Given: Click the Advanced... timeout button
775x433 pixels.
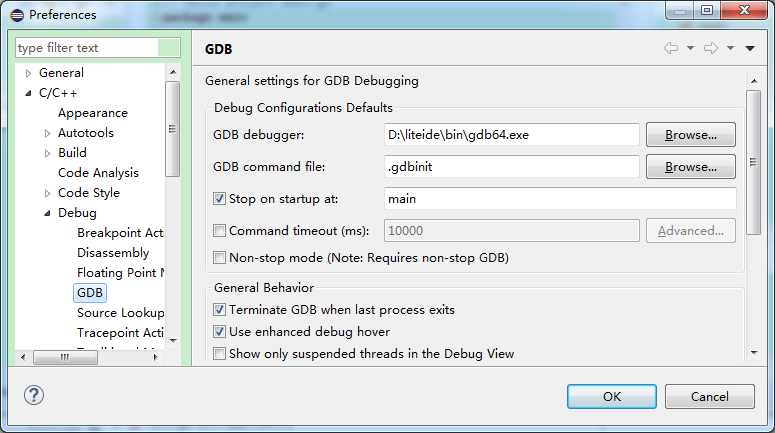Looking at the screenshot, I should pyautogui.click(x=690, y=230).
